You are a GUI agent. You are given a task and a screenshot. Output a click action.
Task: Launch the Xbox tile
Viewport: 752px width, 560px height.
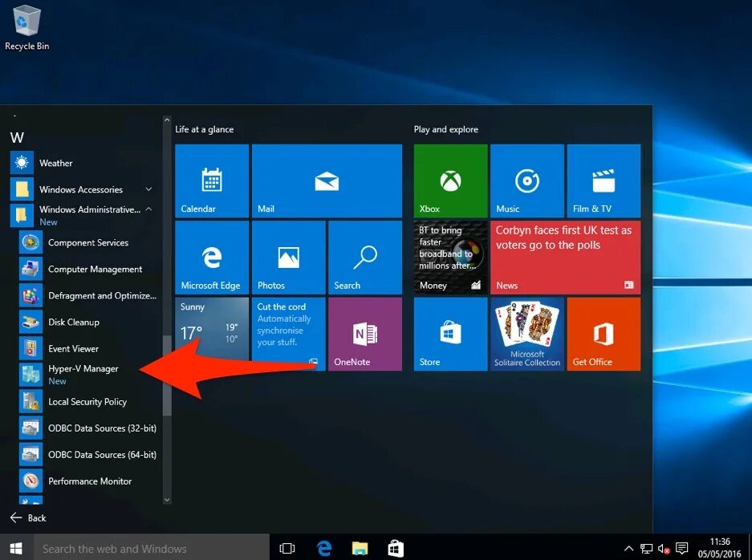point(451,181)
